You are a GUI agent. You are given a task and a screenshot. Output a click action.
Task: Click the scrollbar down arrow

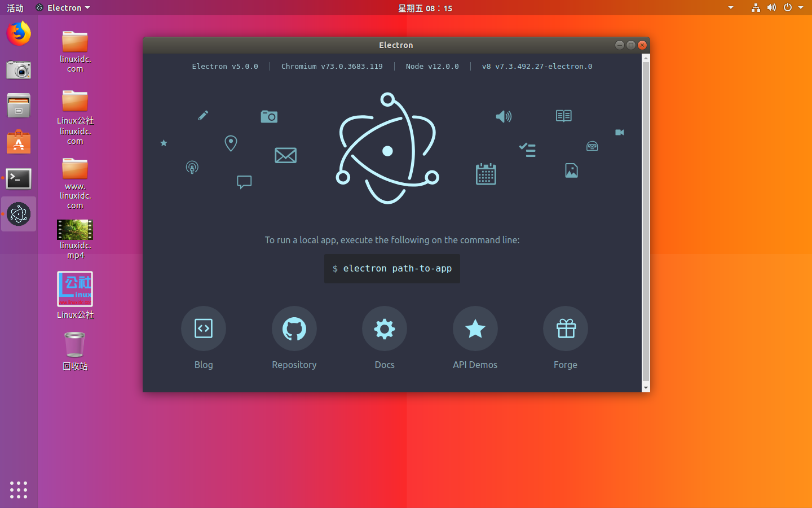point(646,388)
